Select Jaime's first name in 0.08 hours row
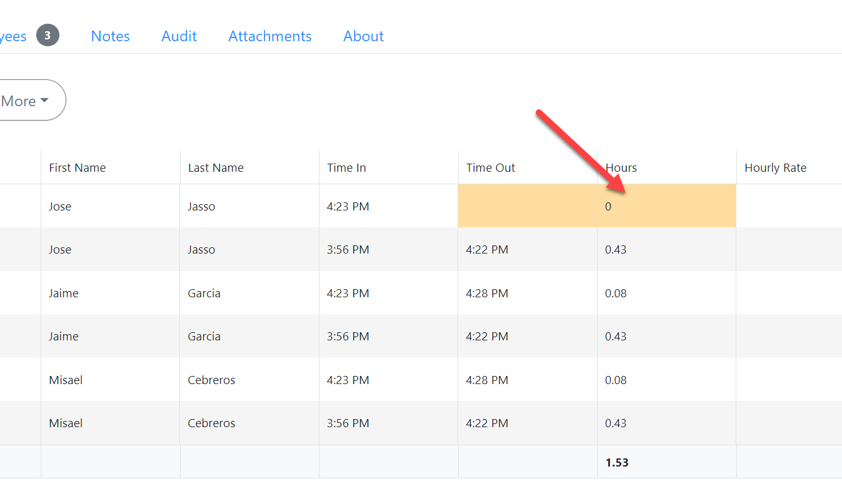Image resolution: width=842 pixels, height=504 pixels. [64, 293]
